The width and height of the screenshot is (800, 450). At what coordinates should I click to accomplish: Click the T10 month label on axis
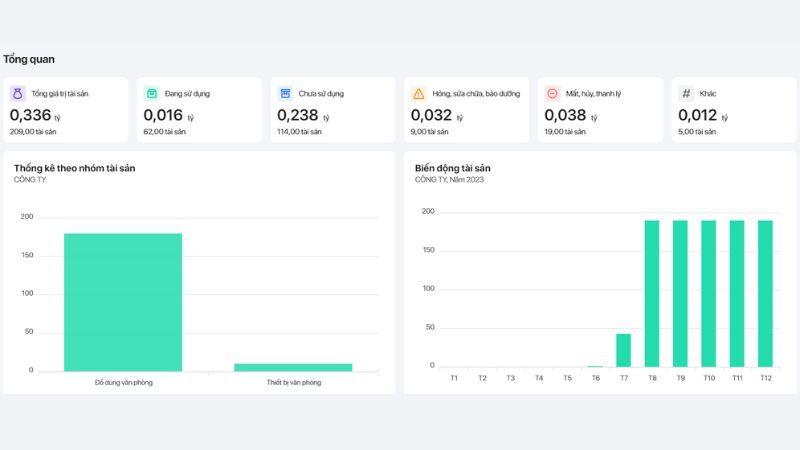tap(708, 378)
